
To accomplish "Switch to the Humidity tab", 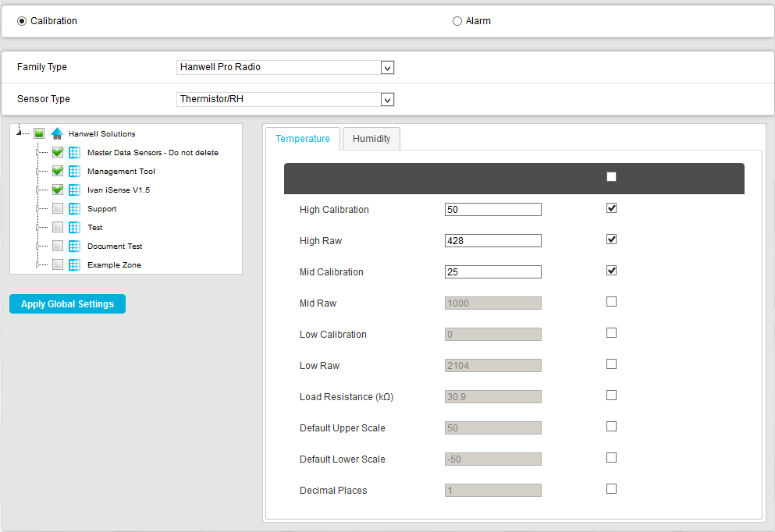I will tap(372, 139).
